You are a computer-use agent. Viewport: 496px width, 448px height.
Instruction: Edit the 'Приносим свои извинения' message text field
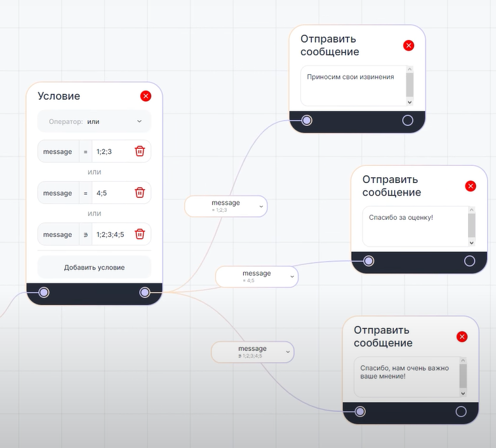352,85
